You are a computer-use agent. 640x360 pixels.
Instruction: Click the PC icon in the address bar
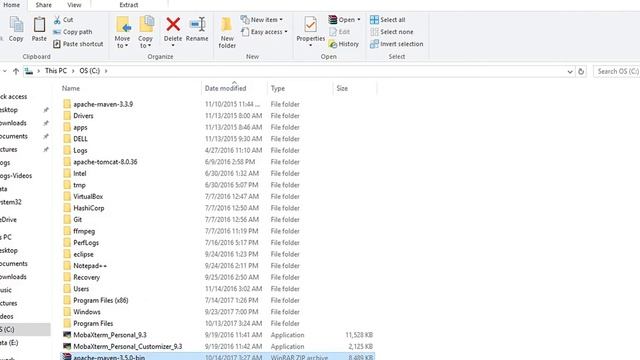coord(29,71)
